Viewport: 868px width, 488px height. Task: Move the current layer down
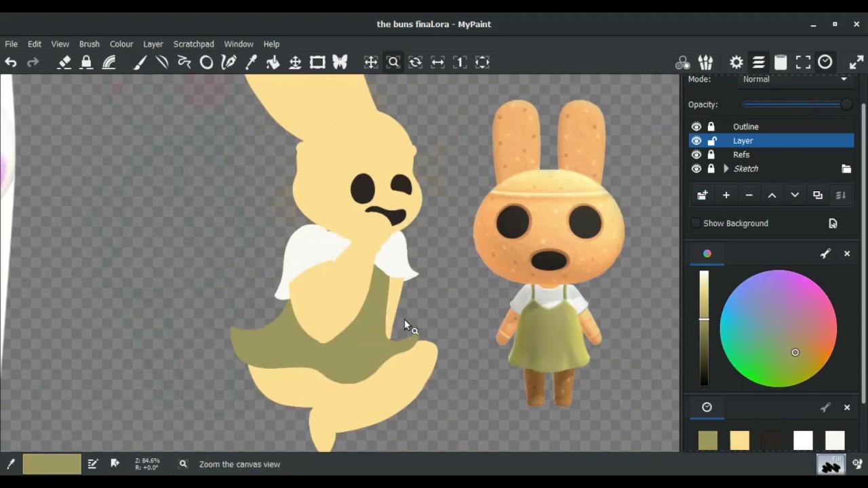795,195
